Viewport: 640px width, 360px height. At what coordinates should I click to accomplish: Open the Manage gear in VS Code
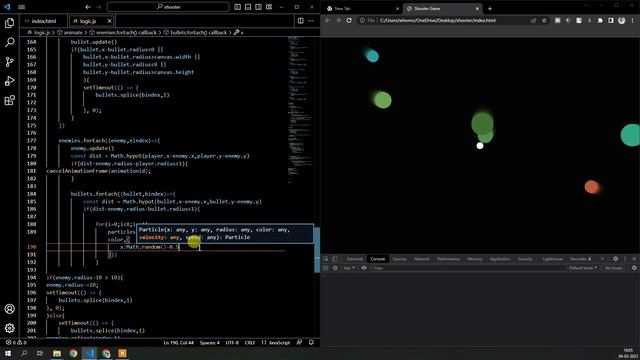click(9, 328)
